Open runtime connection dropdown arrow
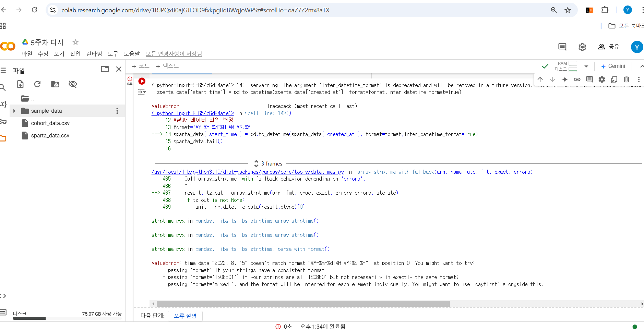The image size is (644, 330). coord(586,66)
